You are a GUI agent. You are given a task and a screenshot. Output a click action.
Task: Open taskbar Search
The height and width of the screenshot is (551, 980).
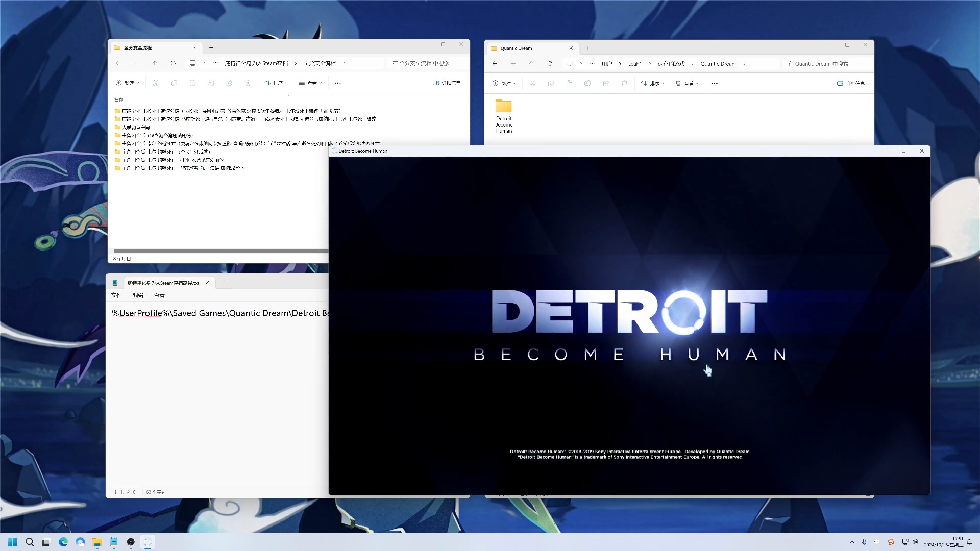tap(30, 542)
